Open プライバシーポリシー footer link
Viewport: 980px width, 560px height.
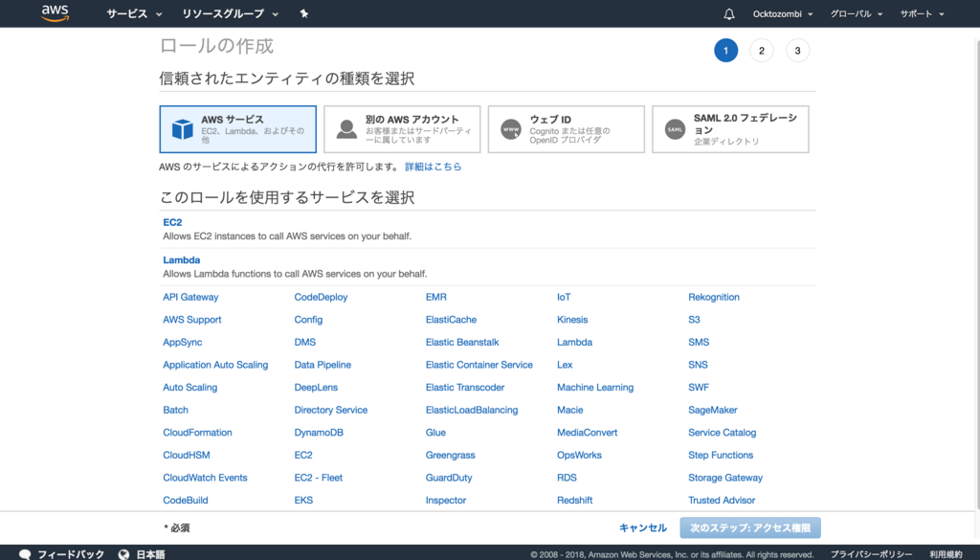(x=871, y=554)
